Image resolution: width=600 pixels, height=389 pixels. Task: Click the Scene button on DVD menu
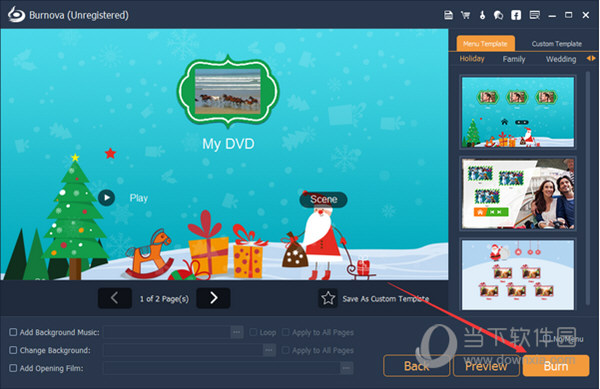(x=324, y=199)
